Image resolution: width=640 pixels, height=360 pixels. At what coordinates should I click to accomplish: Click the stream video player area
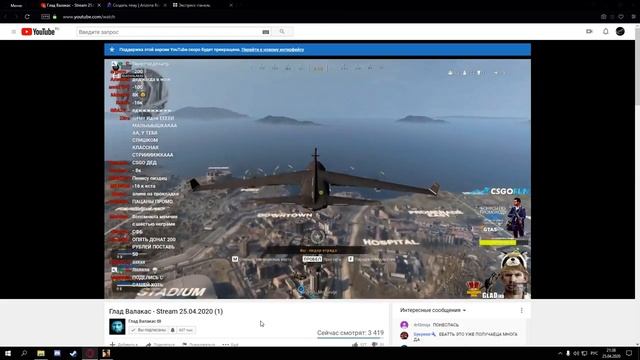coord(318,179)
